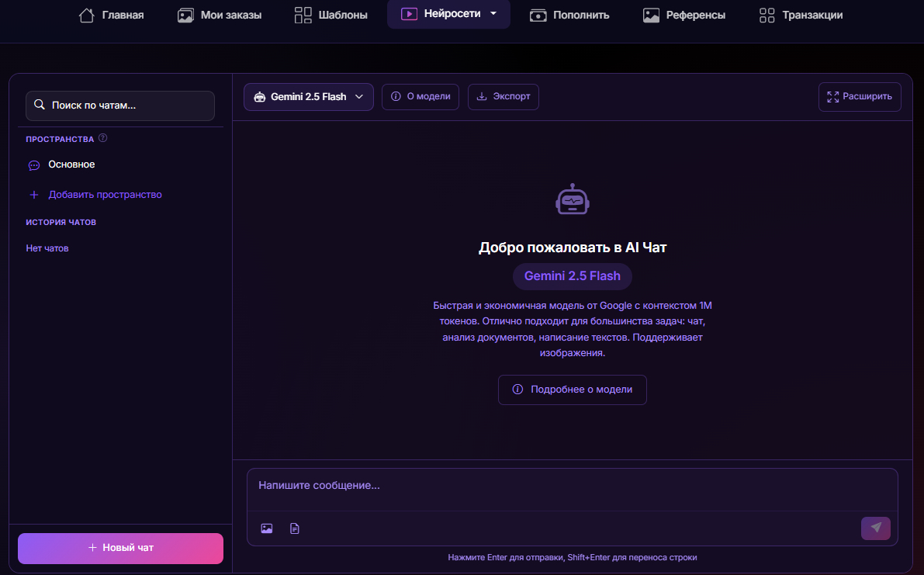924x575 pixels.
Task: Open the Шаблоны tab
Action: coord(331,15)
